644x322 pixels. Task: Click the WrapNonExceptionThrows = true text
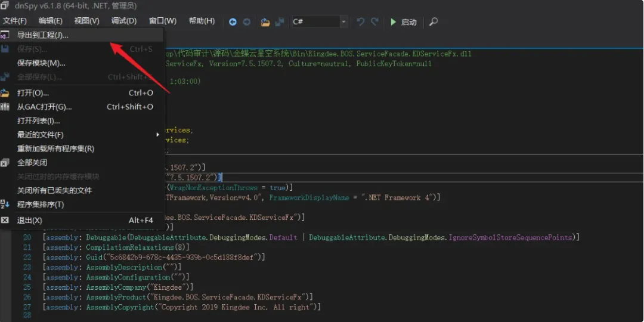[227, 188]
